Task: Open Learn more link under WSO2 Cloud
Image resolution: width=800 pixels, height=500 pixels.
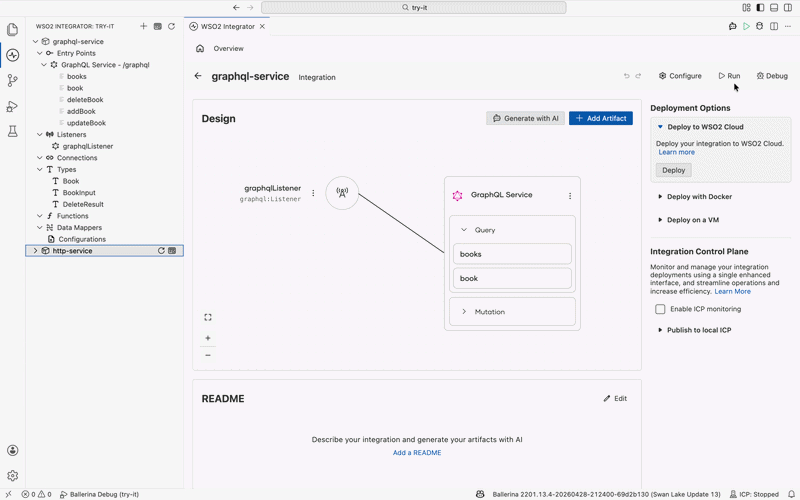Action: pyautogui.click(x=677, y=152)
